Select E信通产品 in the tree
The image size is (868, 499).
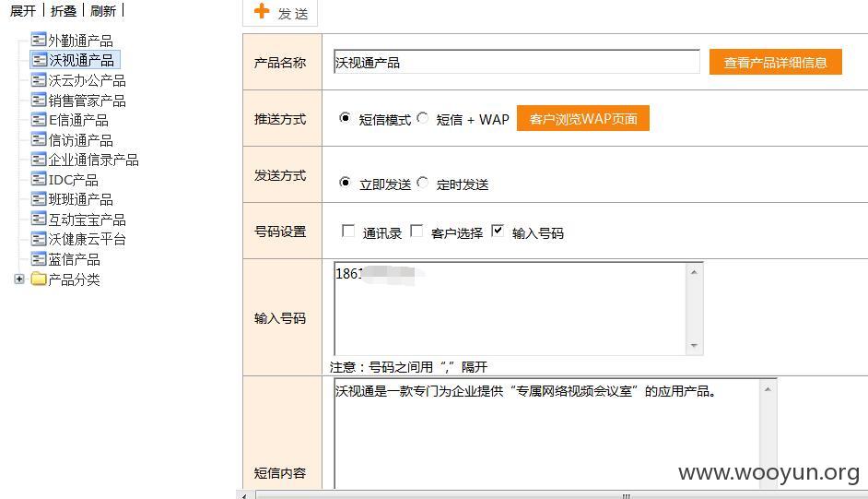point(78,120)
